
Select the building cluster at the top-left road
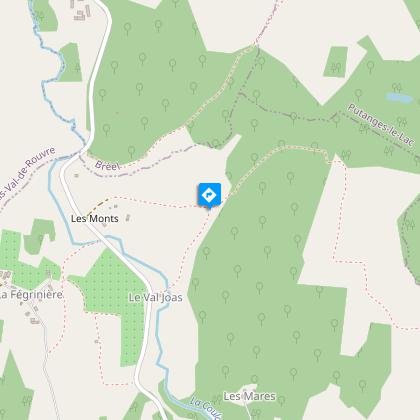pos(81,11)
